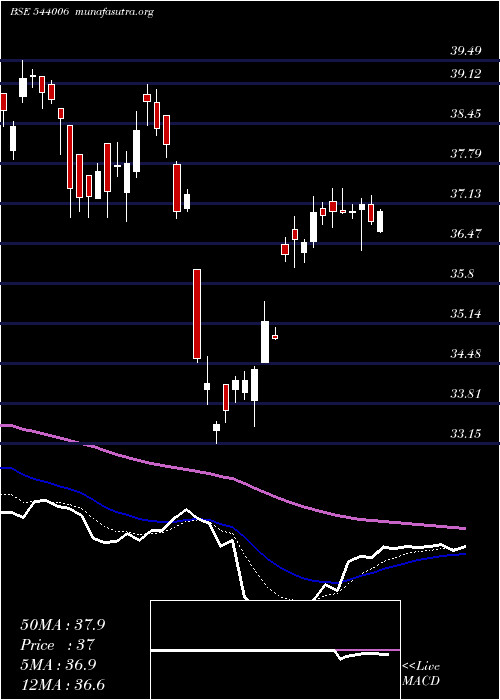The image size is (500, 700).
Task: Click the 50MA : 37.9 reading
Action: 62,625
